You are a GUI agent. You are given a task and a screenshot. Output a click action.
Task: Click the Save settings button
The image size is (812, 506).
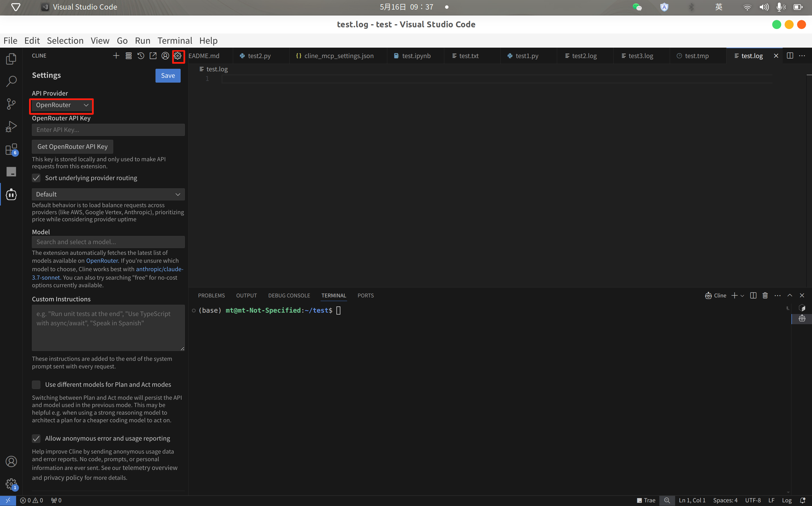pyautogui.click(x=168, y=76)
